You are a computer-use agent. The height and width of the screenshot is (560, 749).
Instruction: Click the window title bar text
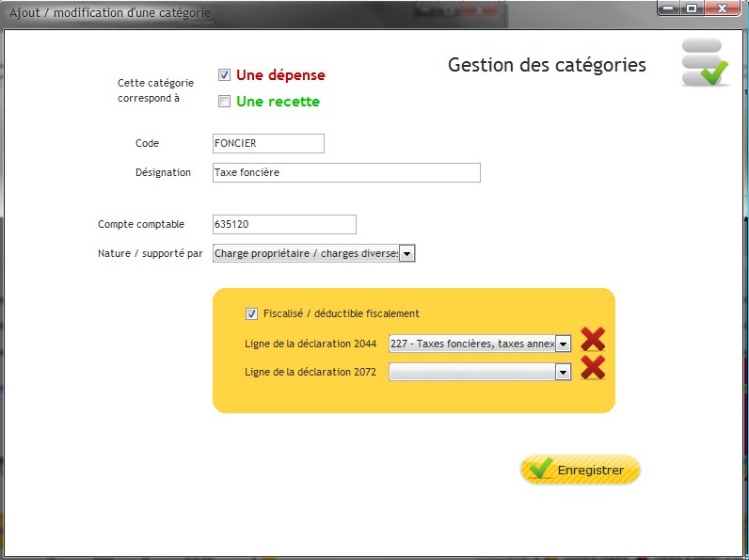pos(110,12)
